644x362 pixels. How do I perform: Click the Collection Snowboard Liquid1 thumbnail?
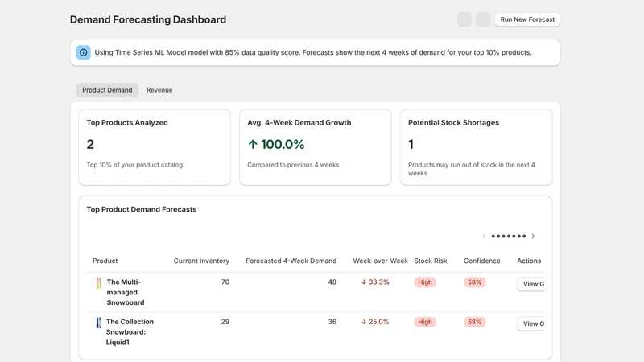(x=98, y=323)
